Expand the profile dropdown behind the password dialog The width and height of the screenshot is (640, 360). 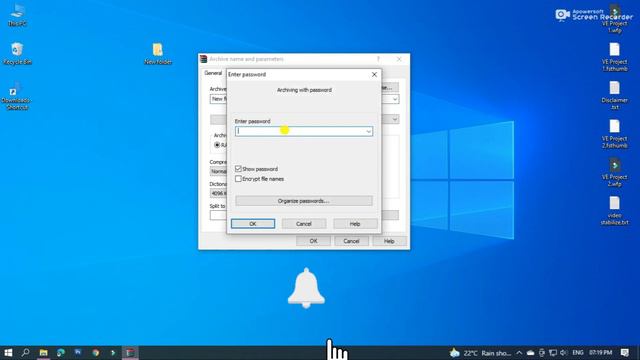(x=395, y=120)
